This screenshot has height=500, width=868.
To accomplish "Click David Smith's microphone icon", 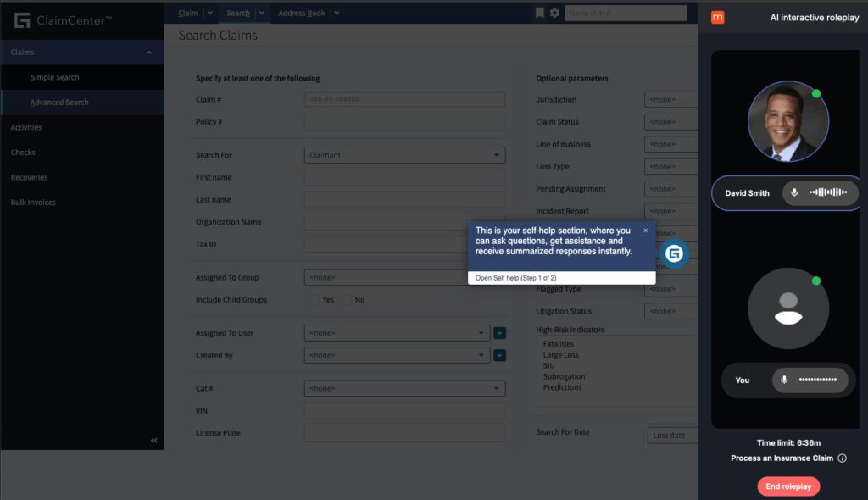I will [x=794, y=192].
